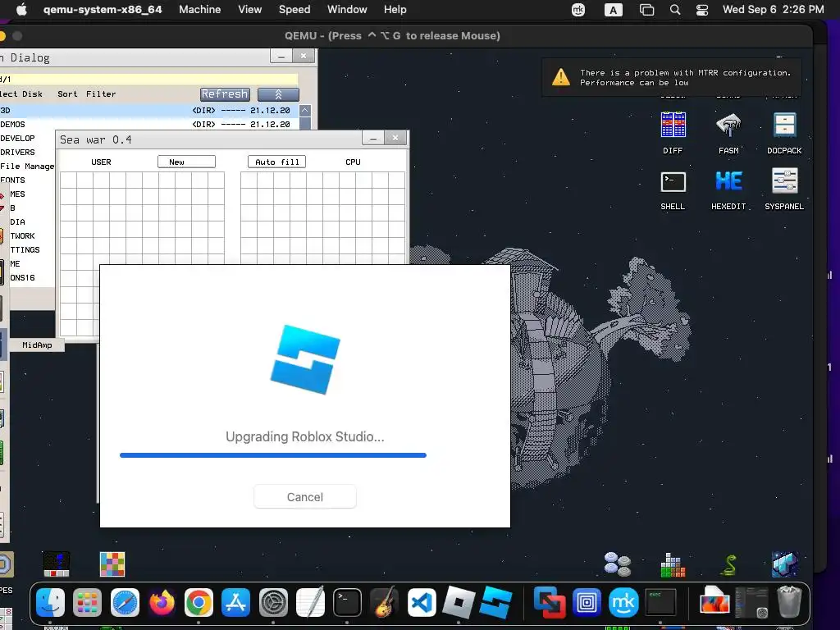This screenshot has width=840, height=630.
Task: Click the file dialog scrollbar up arrow
Action: (x=305, y=111)
